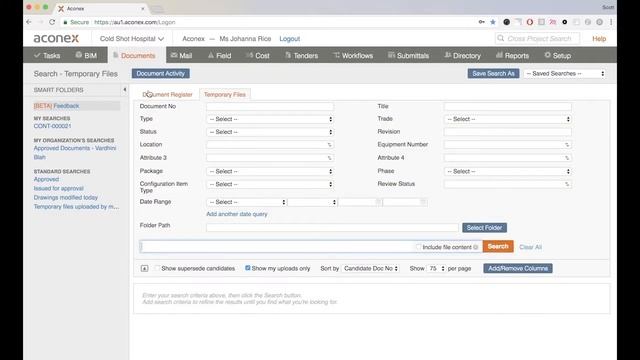Open the Directory menu

click(462, 56)
